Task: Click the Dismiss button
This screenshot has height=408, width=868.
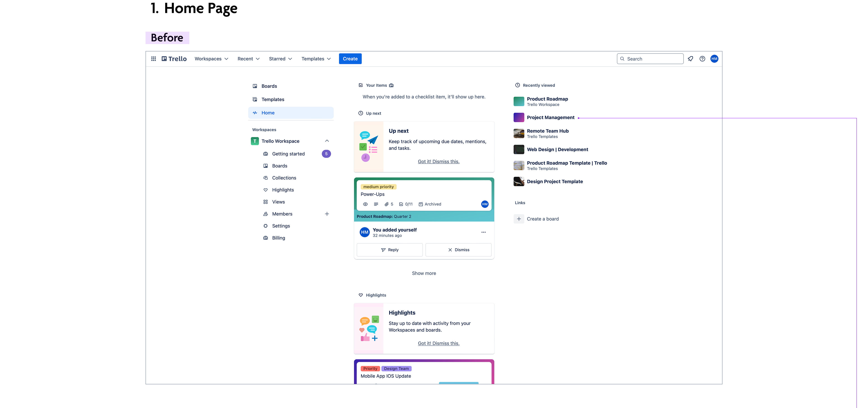Action: point(458,250)
